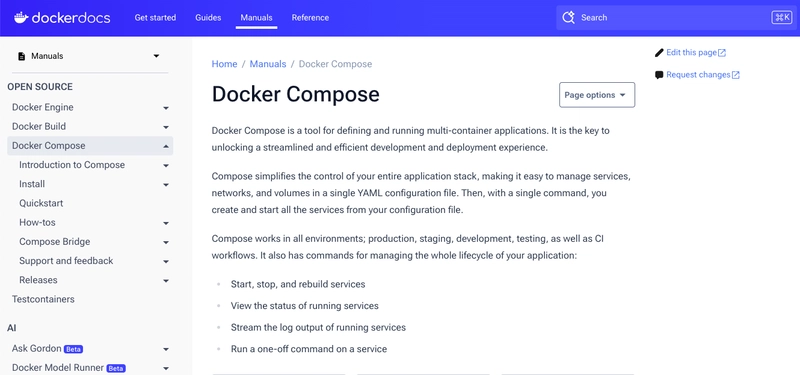Image resolution: width=800 pixels, height=375 pixels.
Task: Expand the Compose Bridge section arrow
Action: [x=166, y=242]
